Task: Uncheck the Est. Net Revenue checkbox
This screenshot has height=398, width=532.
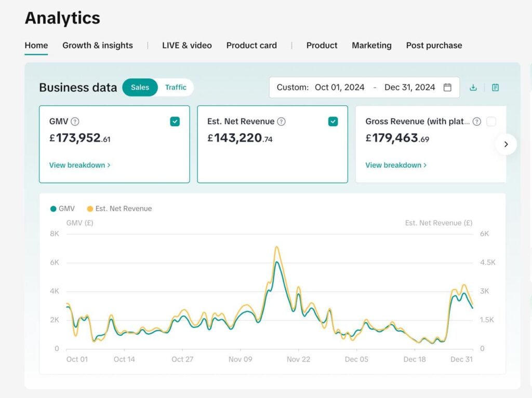Action: point(333,121)
